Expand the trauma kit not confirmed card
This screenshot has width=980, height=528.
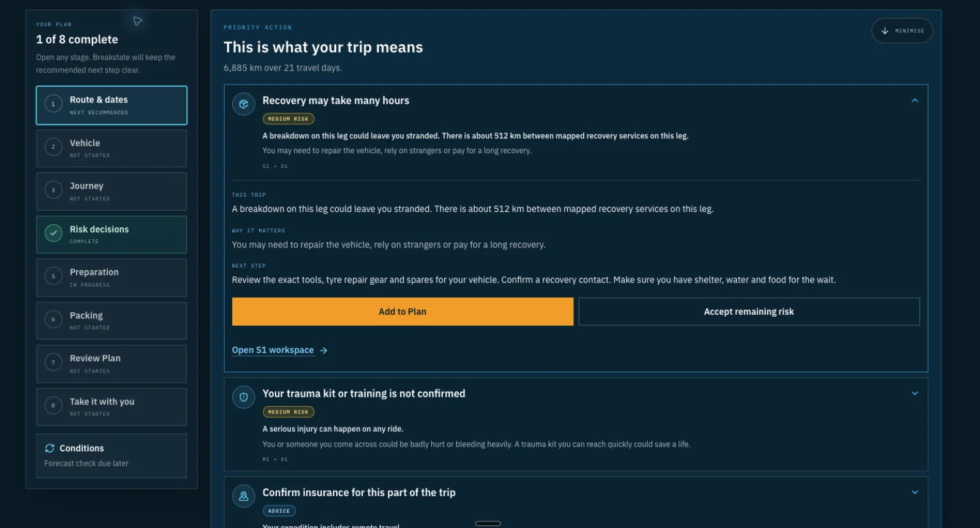pos(914,393)
